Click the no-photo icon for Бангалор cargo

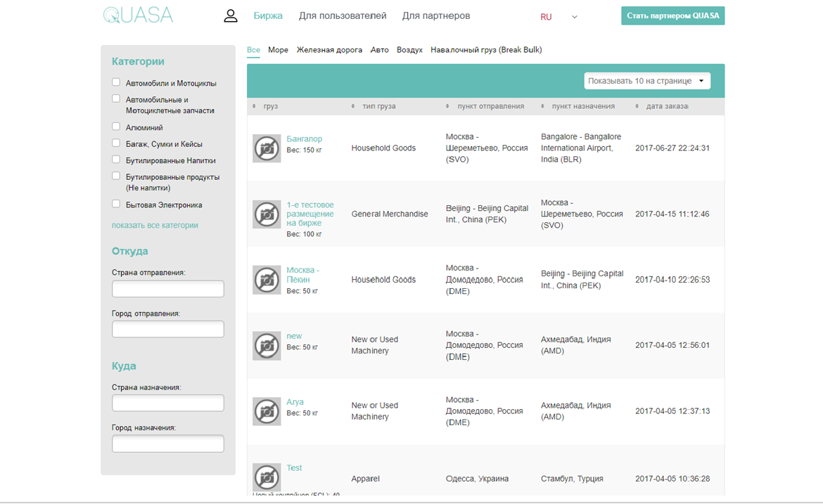[267, 148]
